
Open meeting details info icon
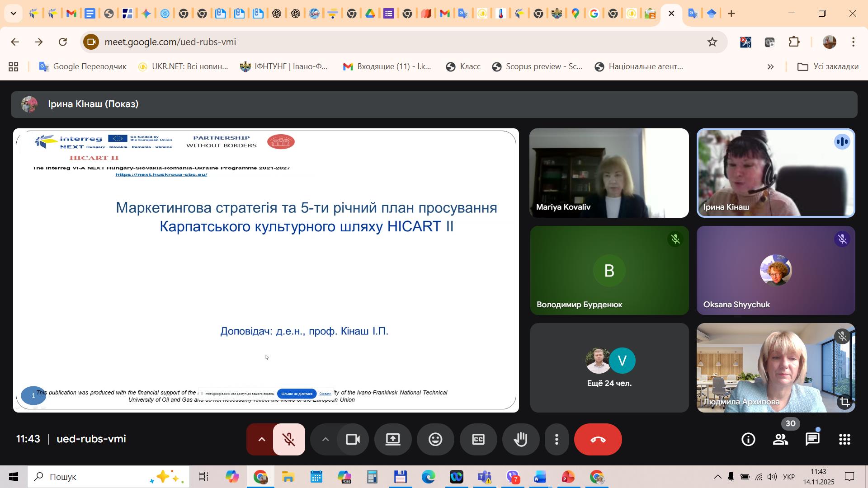coord(748,440)
